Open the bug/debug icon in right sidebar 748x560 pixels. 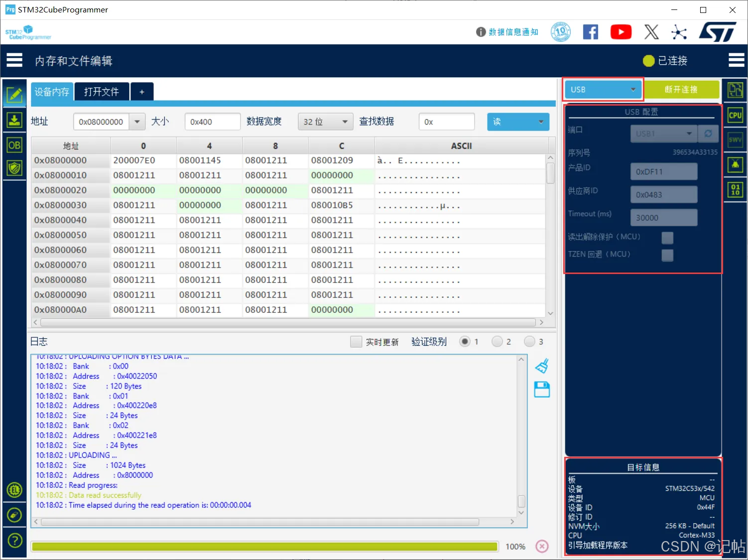(735, 165)
